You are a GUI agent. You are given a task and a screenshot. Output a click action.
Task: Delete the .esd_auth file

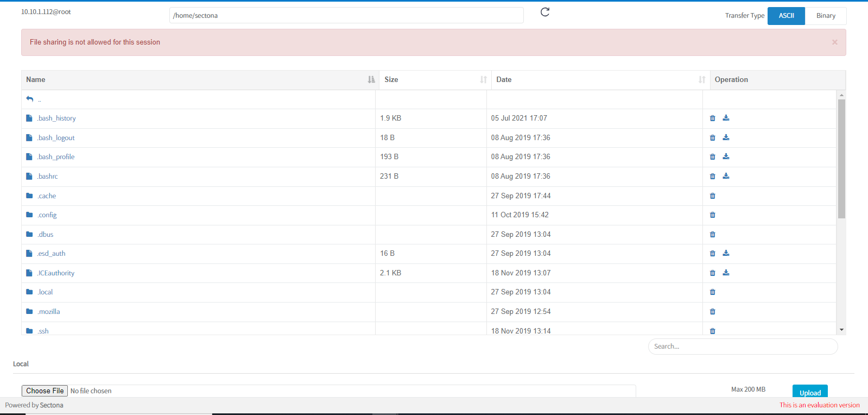tap(713, 254)
